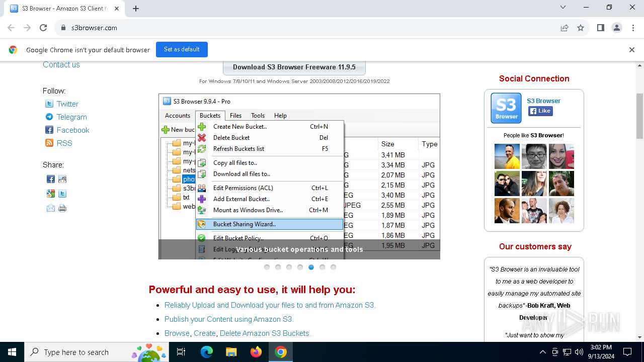Open a new Chrome tab
The width and height of the screenshot is (644, 362).
point(136,8)
